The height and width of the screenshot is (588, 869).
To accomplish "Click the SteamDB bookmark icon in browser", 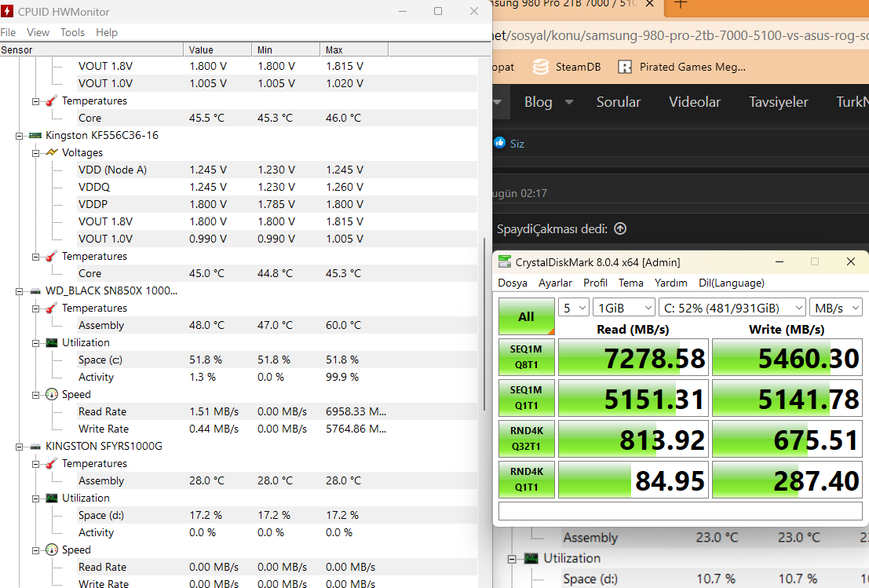I will click(541, 67).
